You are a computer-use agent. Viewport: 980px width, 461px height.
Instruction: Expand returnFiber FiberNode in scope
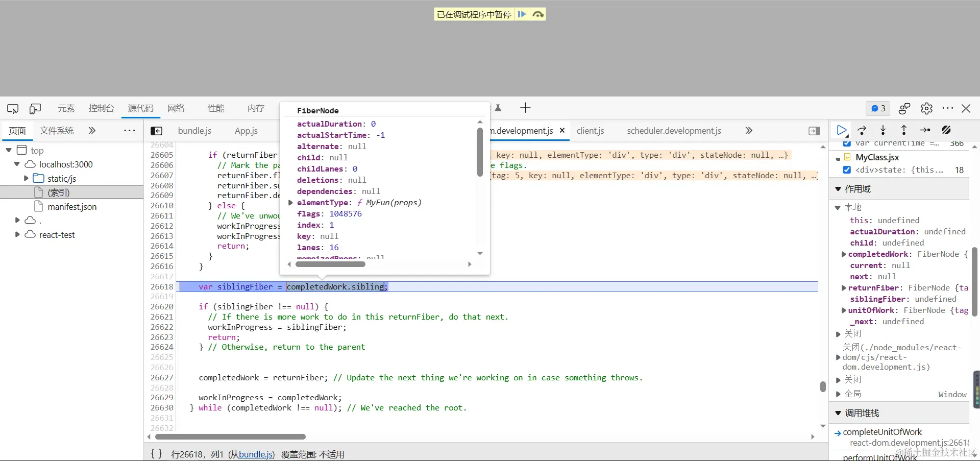(844, 288)
